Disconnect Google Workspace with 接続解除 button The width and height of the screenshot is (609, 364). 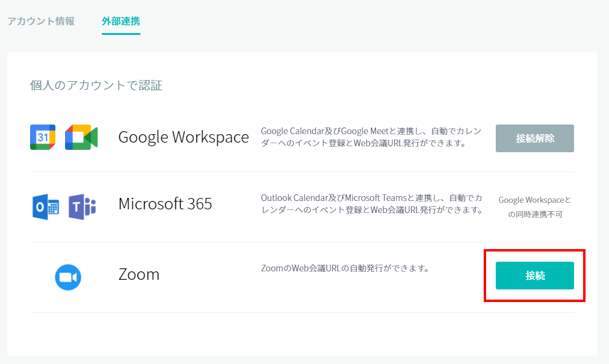click(534, 138)
